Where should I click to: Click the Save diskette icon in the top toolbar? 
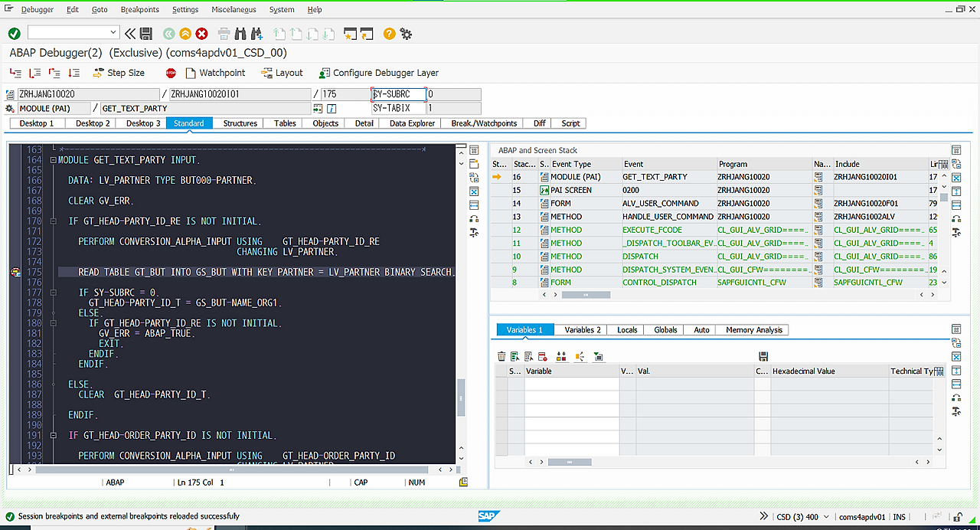(x=146, y=34)
